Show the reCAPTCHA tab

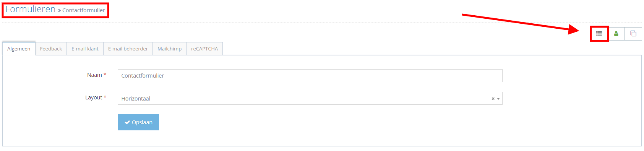(x=204, y=49)
